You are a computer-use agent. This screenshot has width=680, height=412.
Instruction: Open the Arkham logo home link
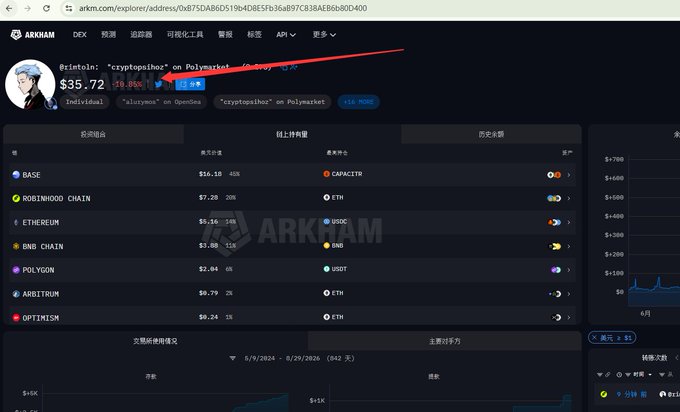(x=33, y=35)
